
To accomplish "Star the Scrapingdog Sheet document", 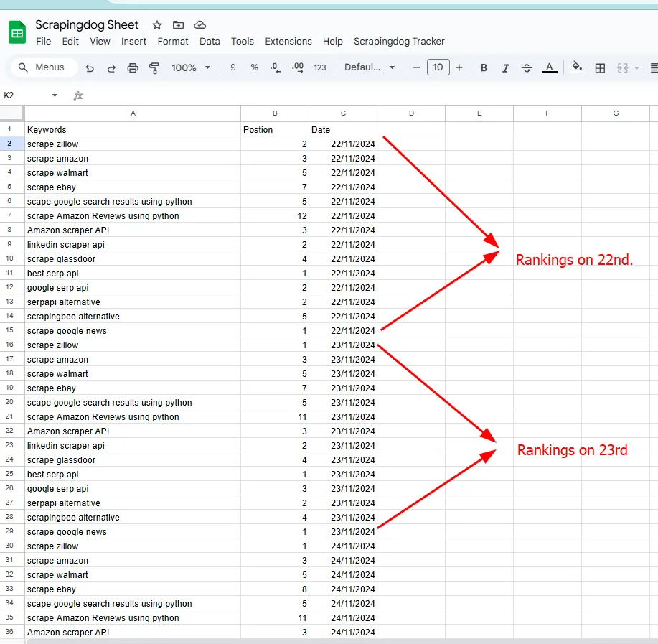I will (x=156, y=24).
